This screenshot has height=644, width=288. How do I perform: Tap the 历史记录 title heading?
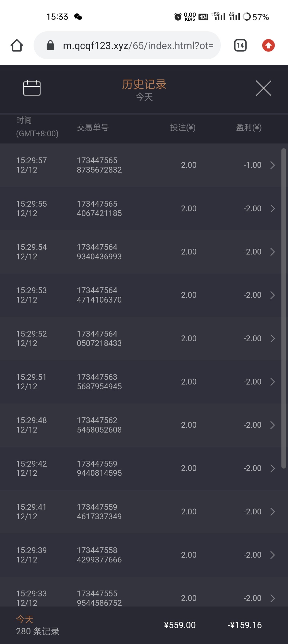144,85
